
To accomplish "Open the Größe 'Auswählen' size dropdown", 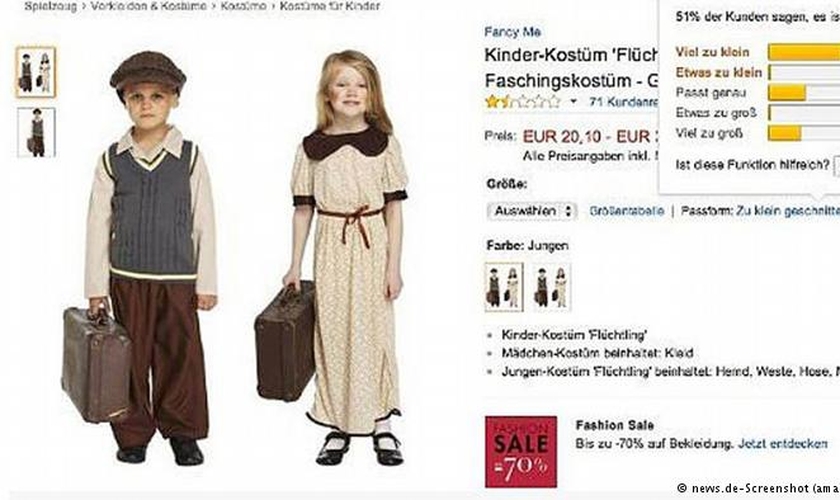I will pyautogui.click(x=532, y=211).
